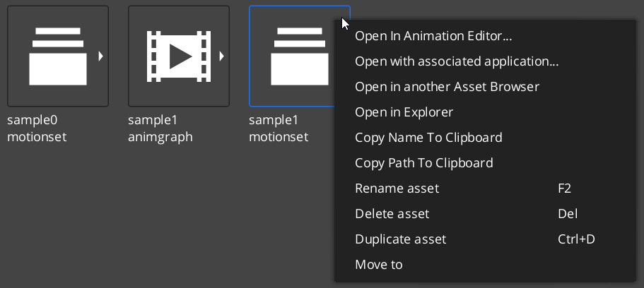Select Copy Path To Clipboard
Viewport: 644px width, 288px height.
[x=423, y=163]
